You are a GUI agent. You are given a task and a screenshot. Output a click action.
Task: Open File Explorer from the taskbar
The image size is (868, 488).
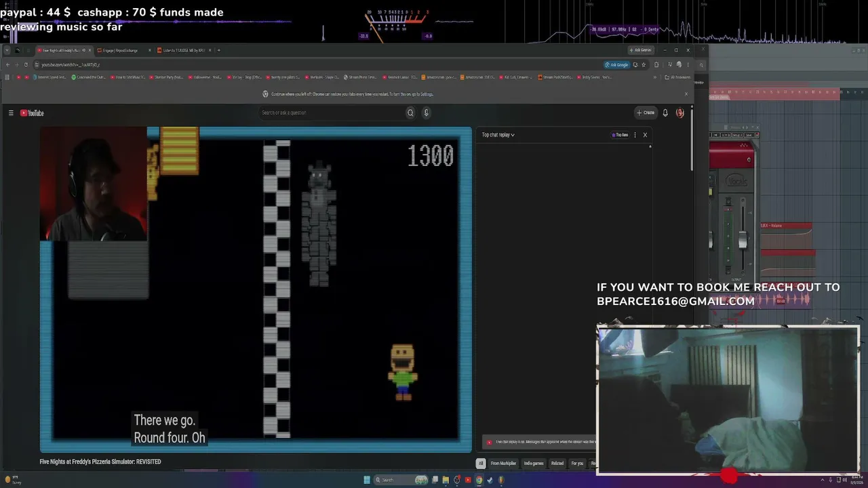446,480
